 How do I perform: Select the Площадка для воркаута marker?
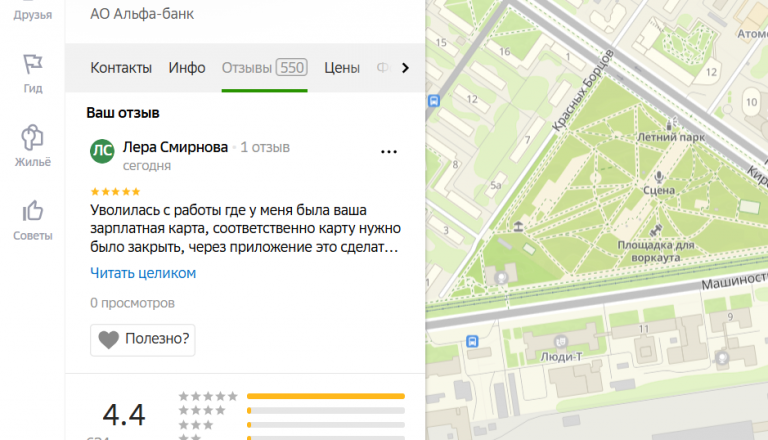click(x=656, y=230)
